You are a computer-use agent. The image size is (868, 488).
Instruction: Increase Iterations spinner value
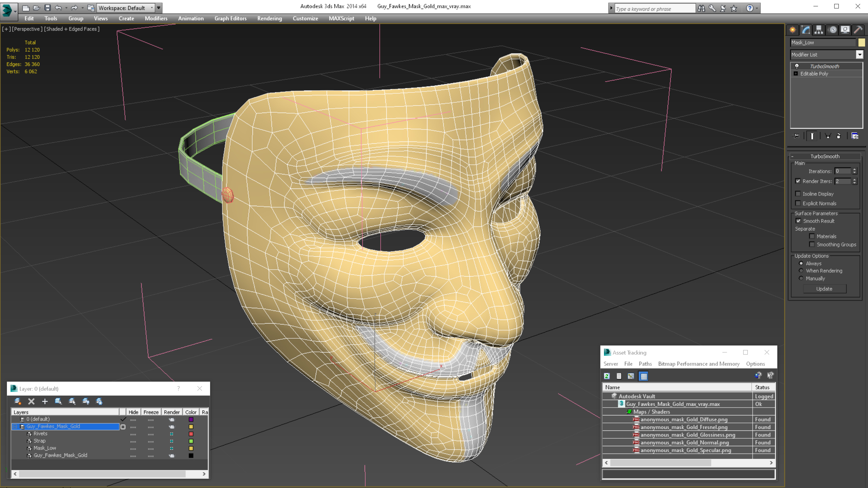[854, 169]
